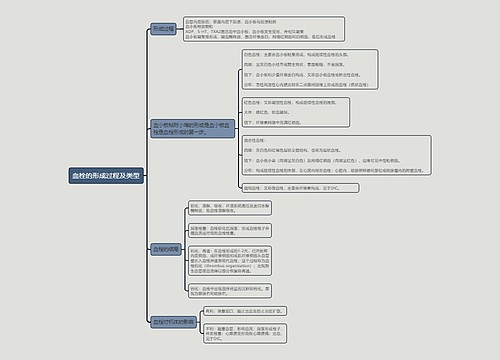Click the 形成过程 branch node
The height and width of the screenshot is (360, 500).
[163, 29]
